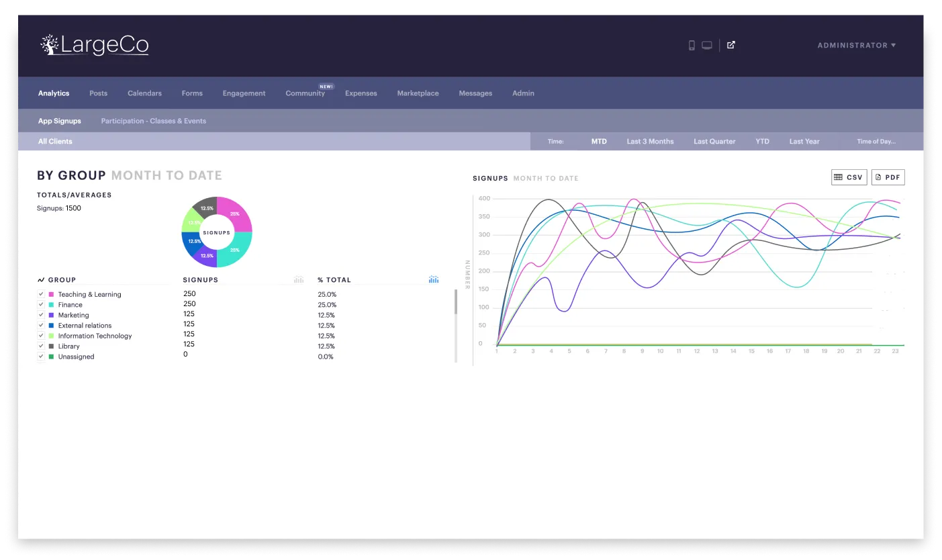Switch to the Calendars tab
Viewport: 942px width, 560px height.
pos(144,93)
